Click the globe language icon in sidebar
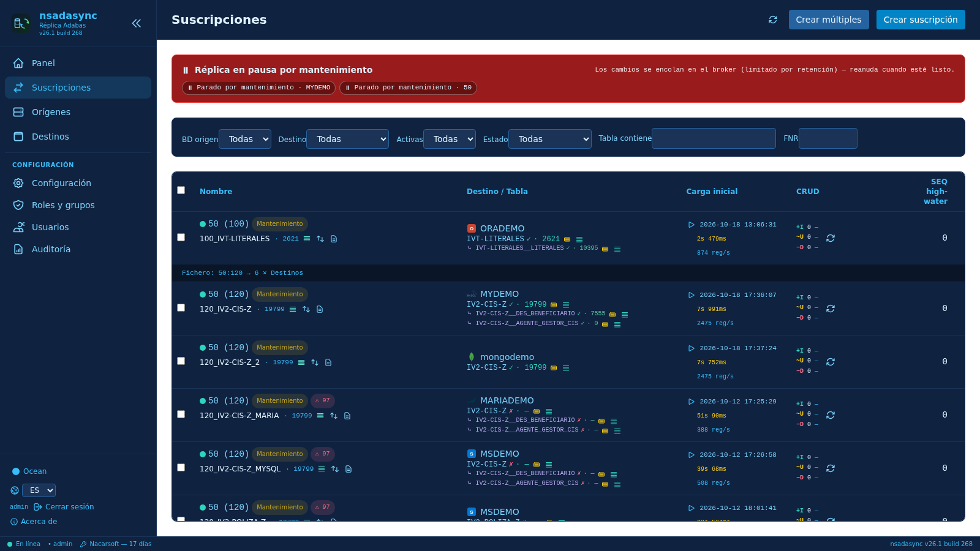Screen dimensions: 980x551 tap(15, 490)
